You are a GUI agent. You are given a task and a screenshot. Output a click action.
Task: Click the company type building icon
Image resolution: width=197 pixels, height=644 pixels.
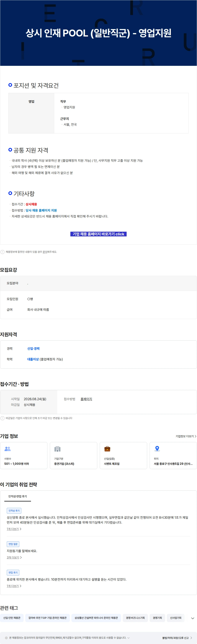point(57,449)
